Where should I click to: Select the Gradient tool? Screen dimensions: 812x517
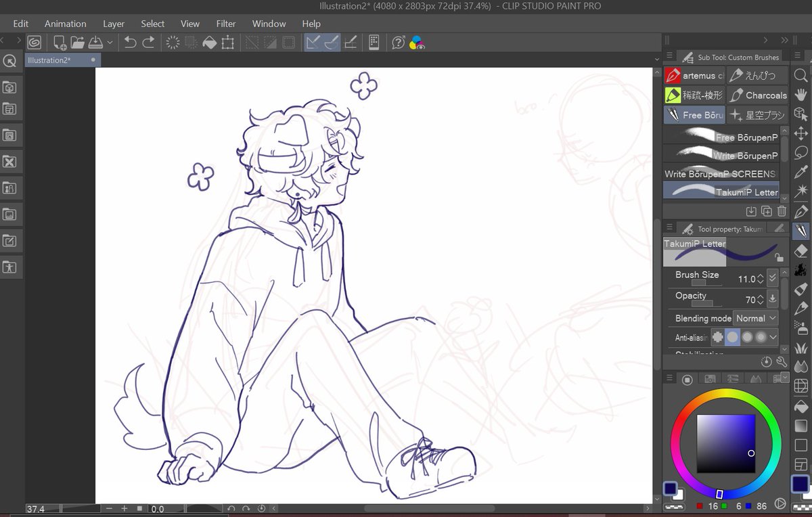coord(800,426)
